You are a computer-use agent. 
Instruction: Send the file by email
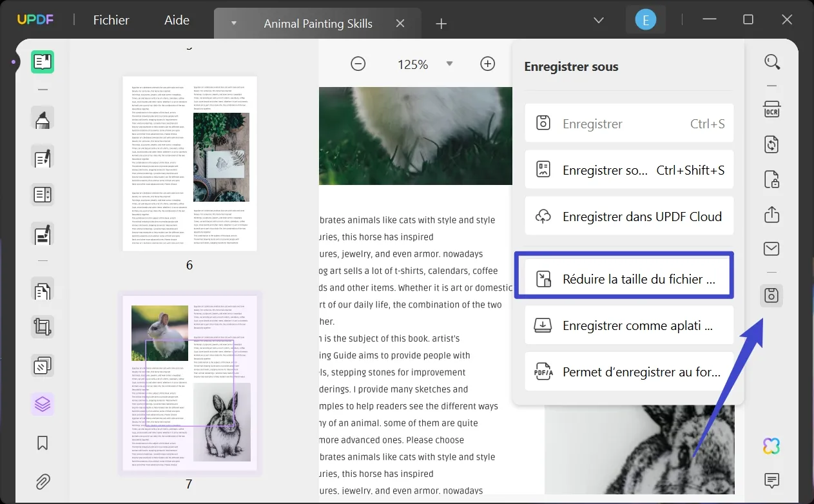click(x=771, y=249)
